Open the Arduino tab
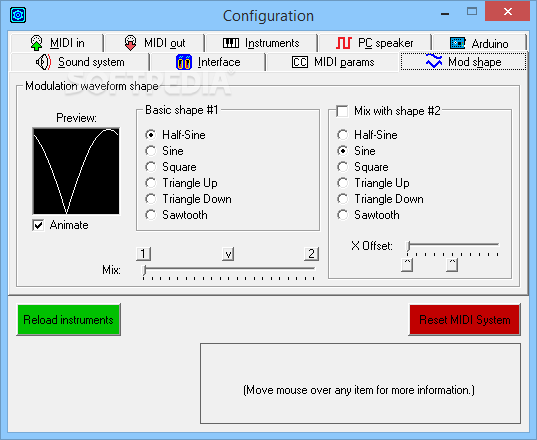Viewport: 537px width, 440px height. click(479, 43)
